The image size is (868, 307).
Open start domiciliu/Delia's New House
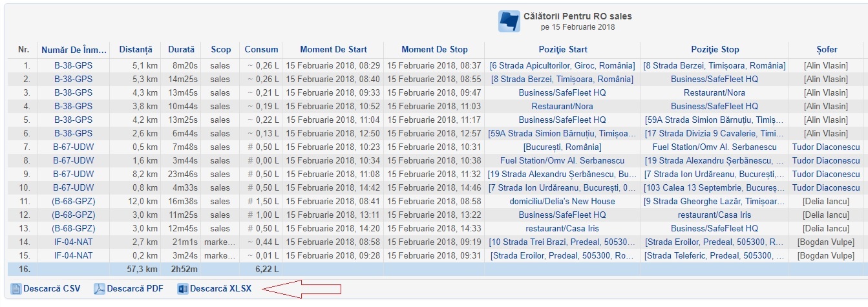(x=562, y=202)
